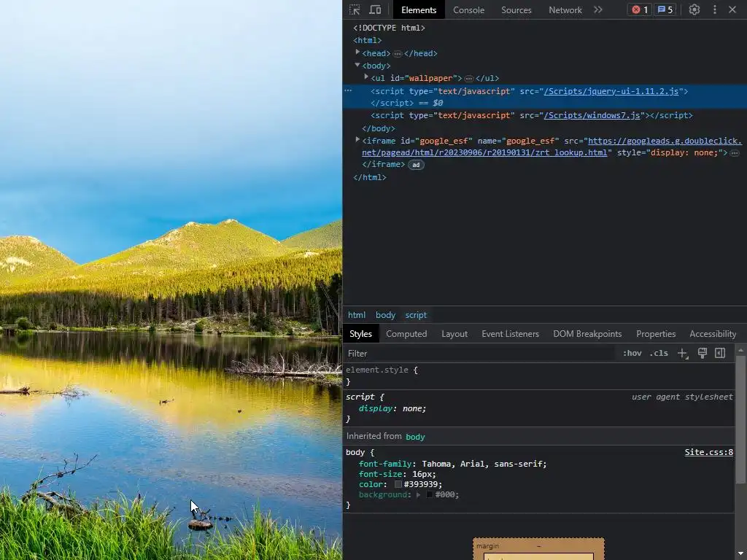
Task: Switch to the Layout pane tab
Action: [x=454, y=334]
